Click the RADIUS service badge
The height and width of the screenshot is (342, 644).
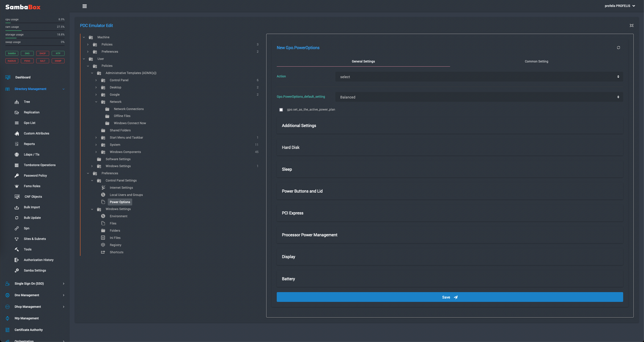click(12, 61)
